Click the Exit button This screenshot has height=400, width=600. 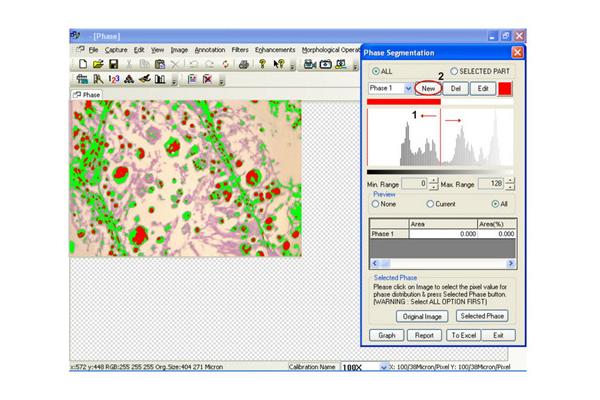[498, 335]
